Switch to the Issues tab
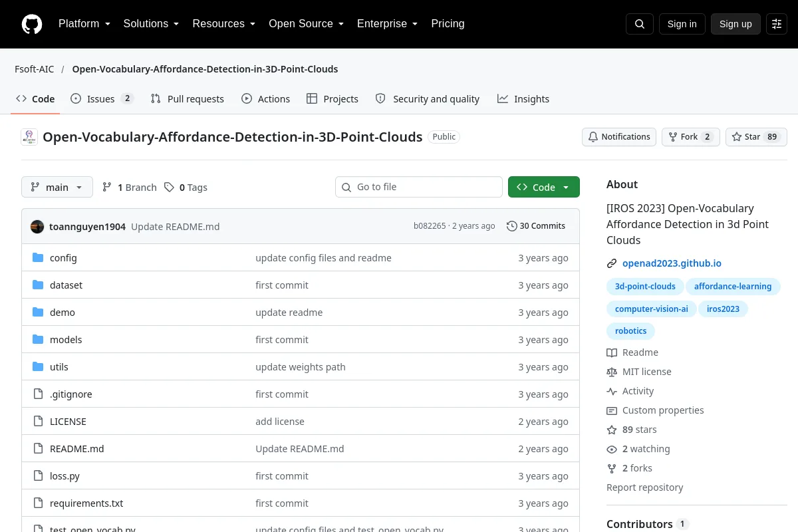The width and height of the screenshot is (798, 532). (x=102, y=99)
